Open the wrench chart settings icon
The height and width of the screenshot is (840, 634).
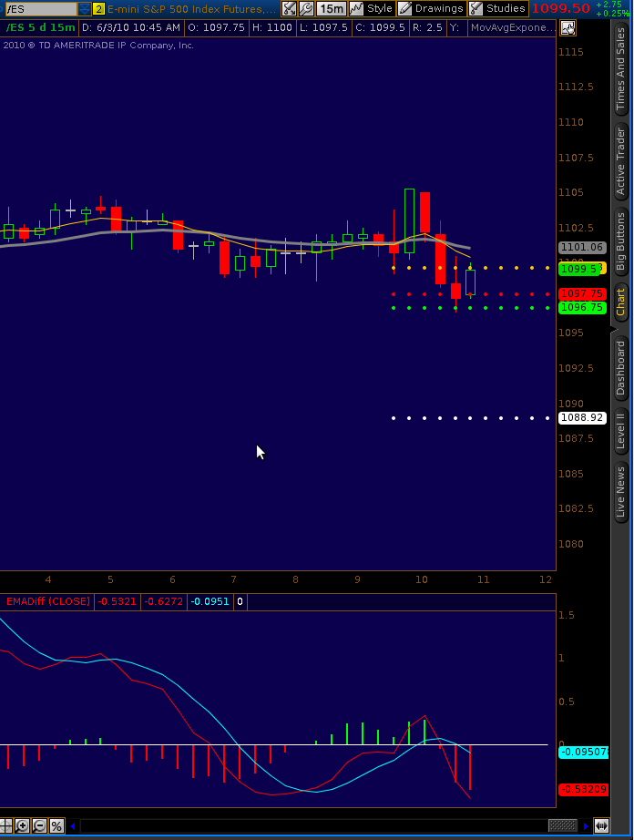pos(306,8)
